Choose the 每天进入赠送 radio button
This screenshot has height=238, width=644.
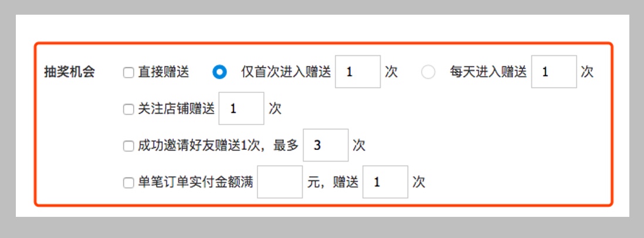428,72
